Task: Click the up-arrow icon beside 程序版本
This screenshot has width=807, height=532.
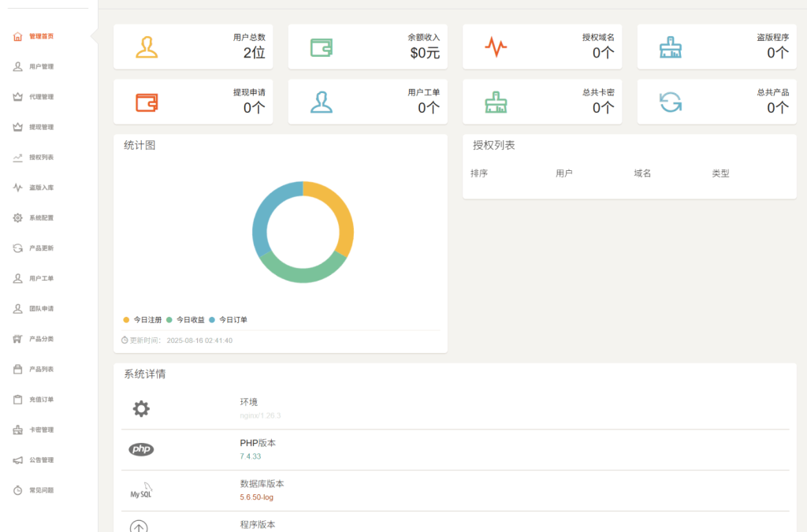Action: (139, 526)
